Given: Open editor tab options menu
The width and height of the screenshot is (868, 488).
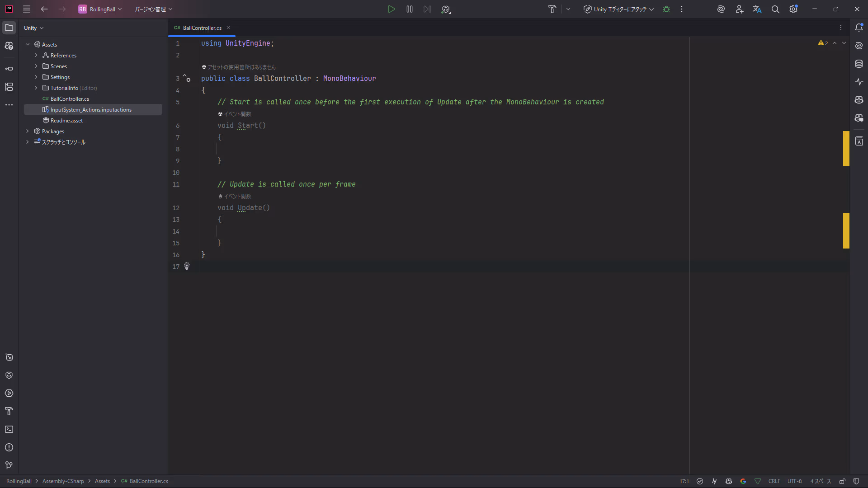Looking at the screenshot, I should click(841, 28).
